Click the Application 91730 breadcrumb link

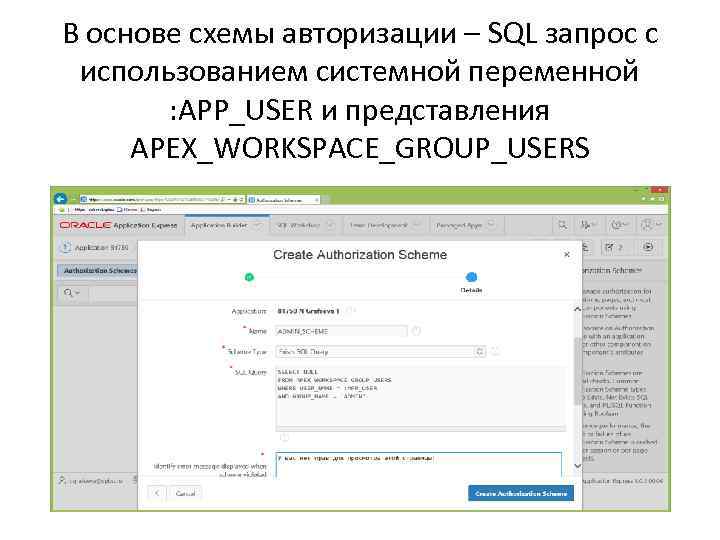101,248
